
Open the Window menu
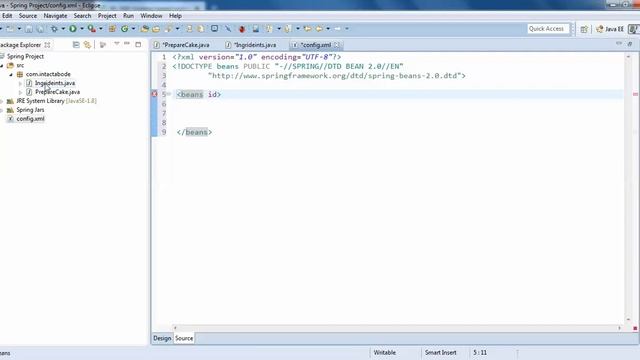[x=151, y=16]
